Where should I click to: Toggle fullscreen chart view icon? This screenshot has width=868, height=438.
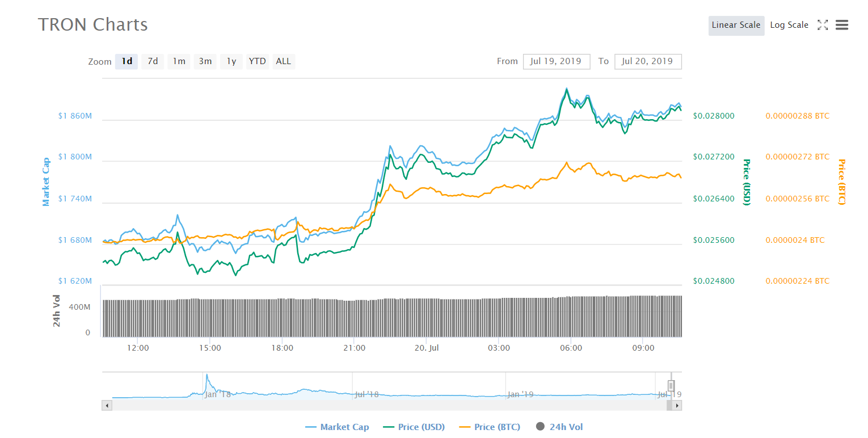pyautogui.click(x=823, y=25)
